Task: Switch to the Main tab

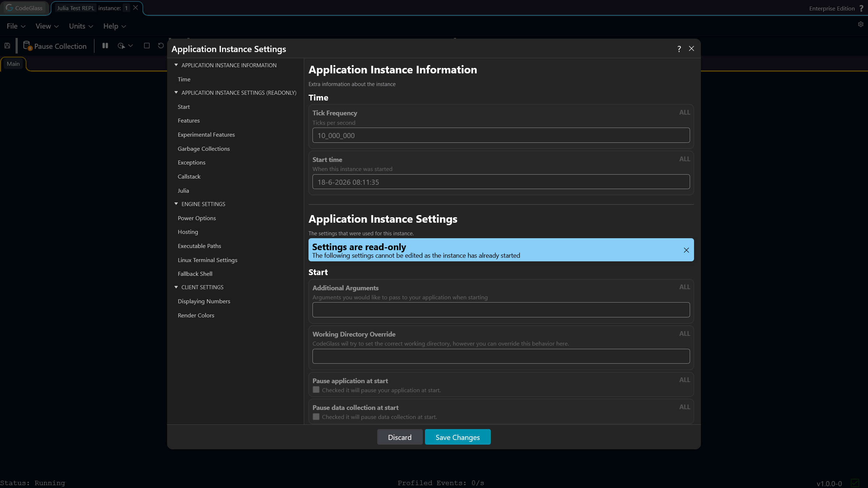Action: [x=13, y=64]
